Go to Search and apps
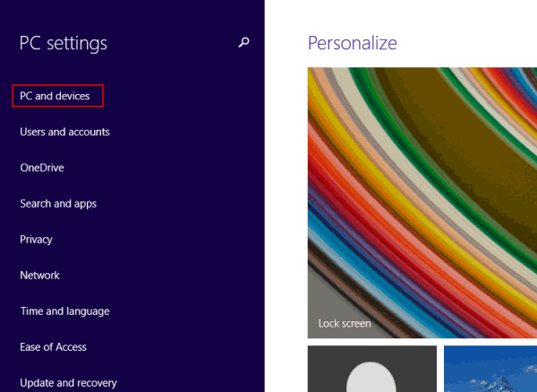Image resolution: width=537 pixels, height=392 pixels. (x=58, y=204)
